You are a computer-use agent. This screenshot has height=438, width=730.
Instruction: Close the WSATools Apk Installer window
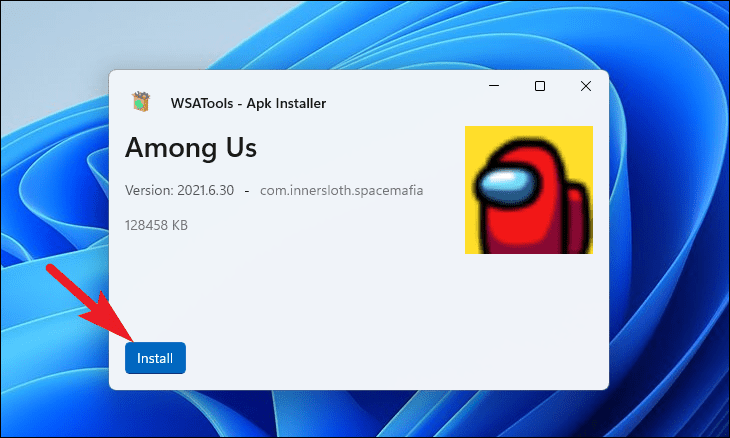586,86
